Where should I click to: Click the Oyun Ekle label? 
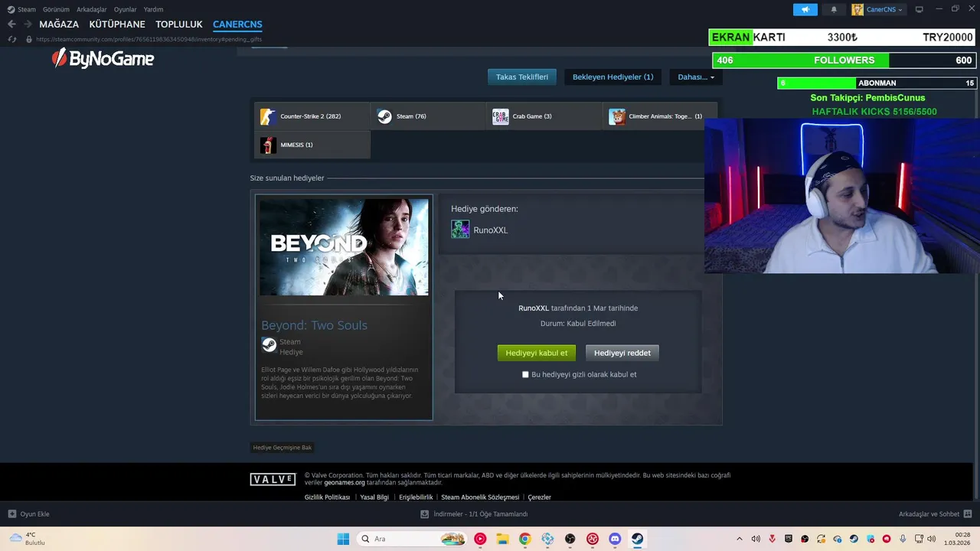34,514
